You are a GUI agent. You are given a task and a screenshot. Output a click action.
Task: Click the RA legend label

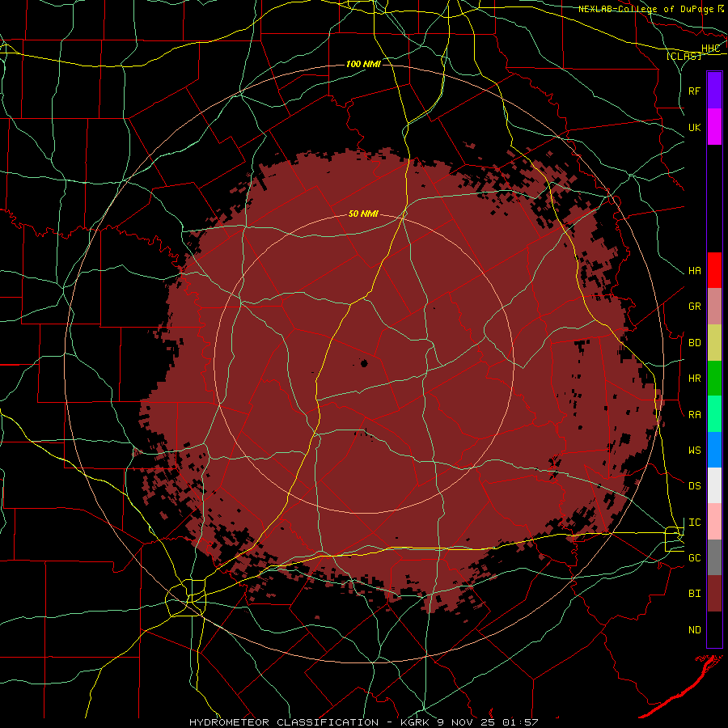695,415
